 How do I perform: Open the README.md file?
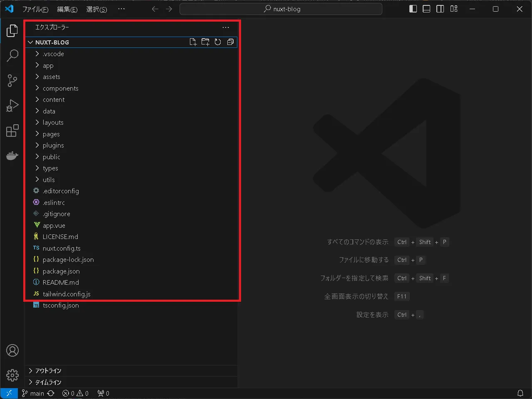(x=131, y=283)
